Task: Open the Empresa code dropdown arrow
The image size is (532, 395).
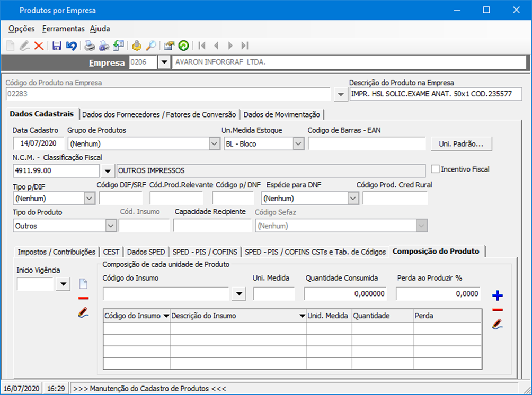Action: [164, 62]
